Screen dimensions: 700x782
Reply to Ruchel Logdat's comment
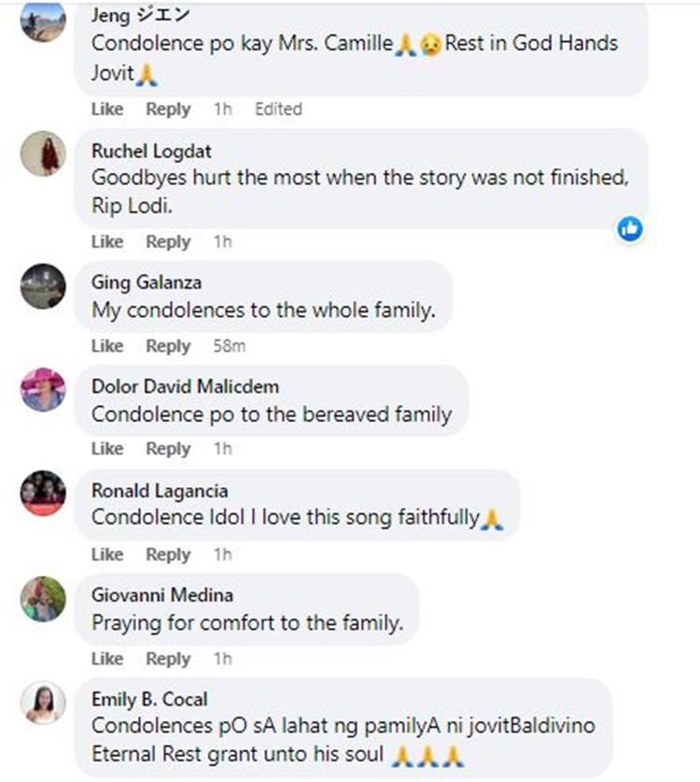coord(168,242)
